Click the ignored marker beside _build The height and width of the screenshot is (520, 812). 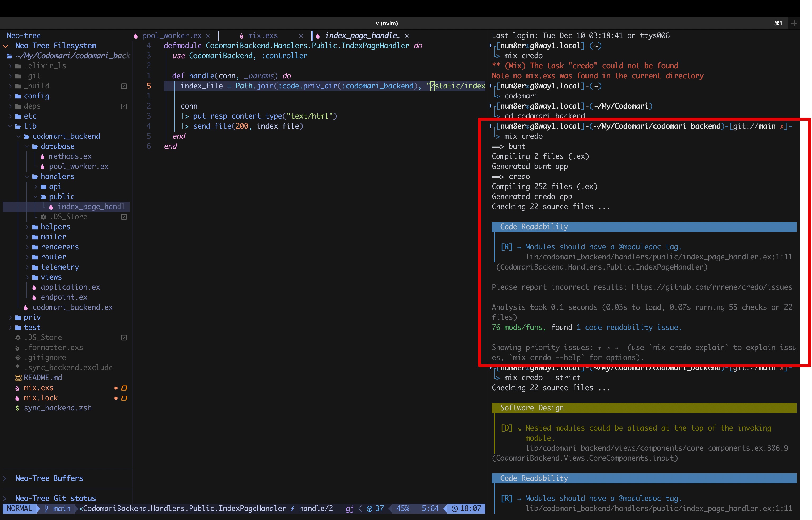pyautogui.click(x=124, y=86)
